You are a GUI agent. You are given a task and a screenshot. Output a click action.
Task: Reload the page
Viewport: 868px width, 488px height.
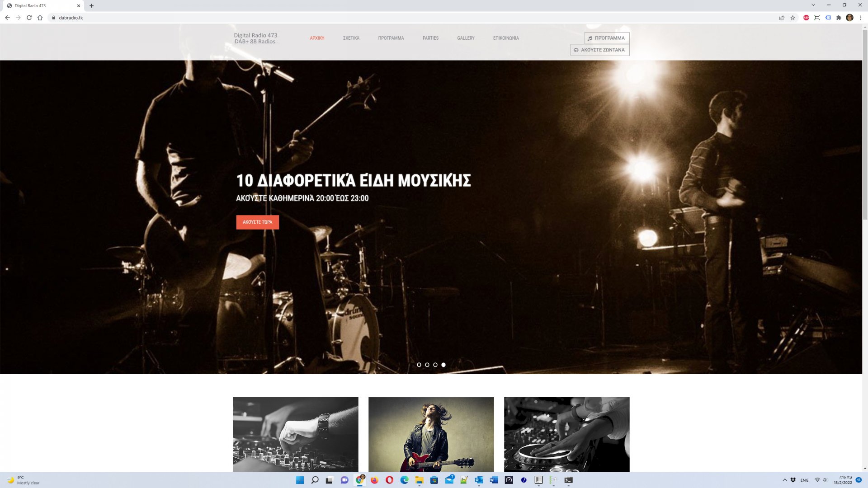point(29,18)
